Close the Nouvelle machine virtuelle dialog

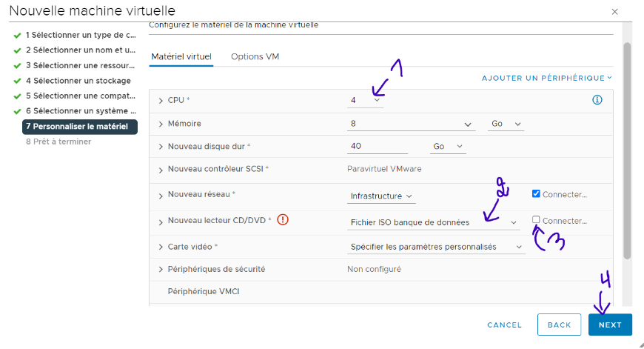click(614, 12)
